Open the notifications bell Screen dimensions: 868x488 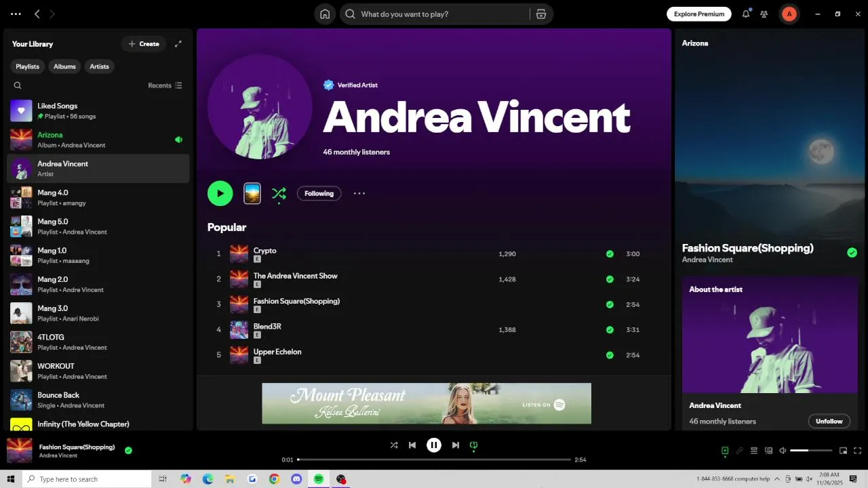tap(746, 14)
